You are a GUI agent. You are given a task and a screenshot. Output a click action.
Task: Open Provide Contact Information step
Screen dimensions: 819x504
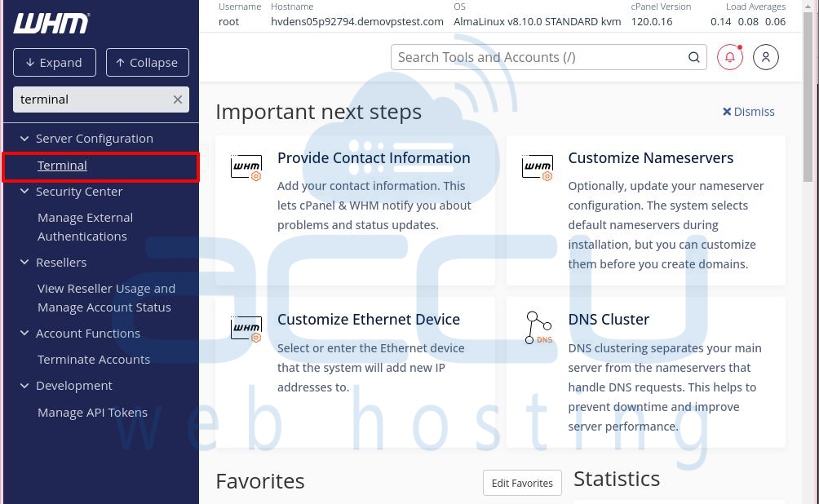click(374, 157)
